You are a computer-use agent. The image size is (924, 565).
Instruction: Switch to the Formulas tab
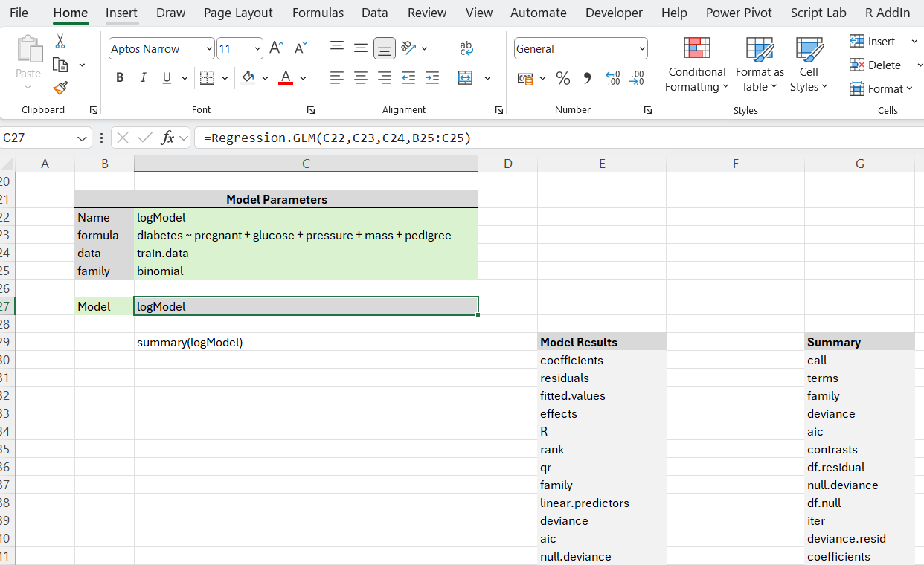(318, 13)
